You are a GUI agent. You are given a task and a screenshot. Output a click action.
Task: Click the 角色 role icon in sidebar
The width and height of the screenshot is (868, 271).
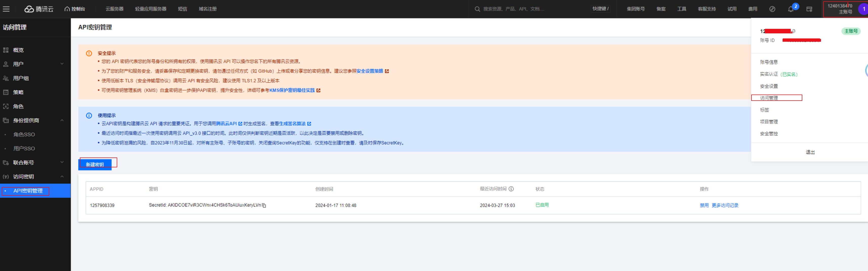point(6,106)
